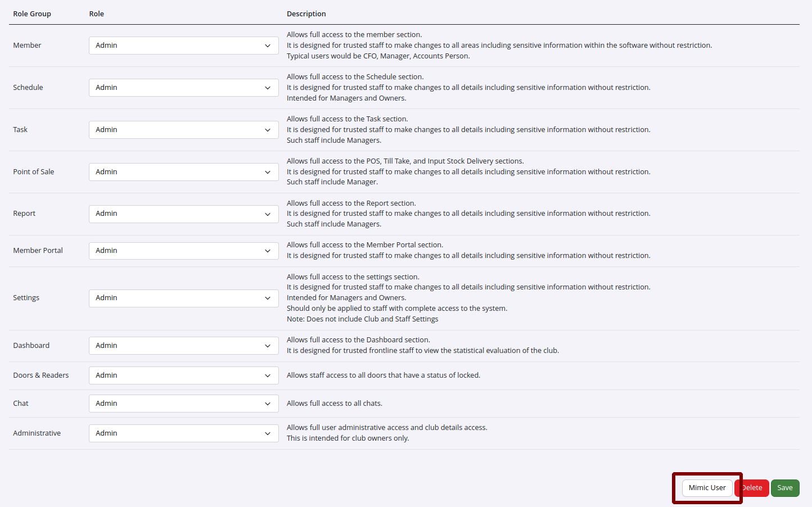Select the Doors & Readers row label

point(41,375)
